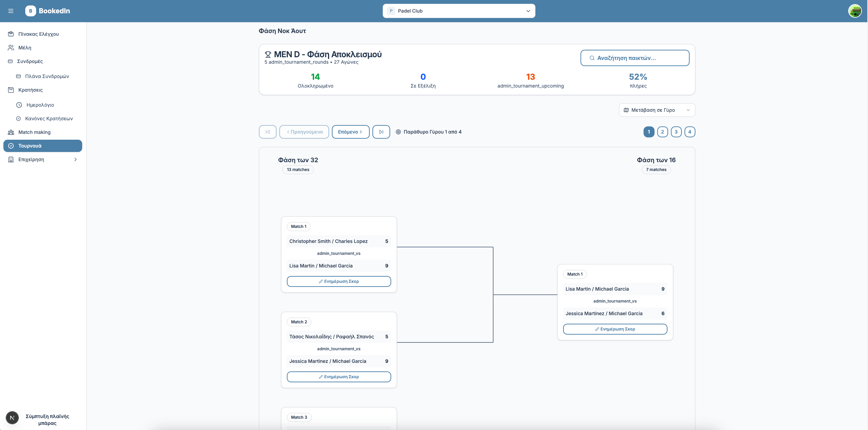Expand the Μετάβαση σε Γύρο dropdown
868x430 pixels.
click(657, 110)
